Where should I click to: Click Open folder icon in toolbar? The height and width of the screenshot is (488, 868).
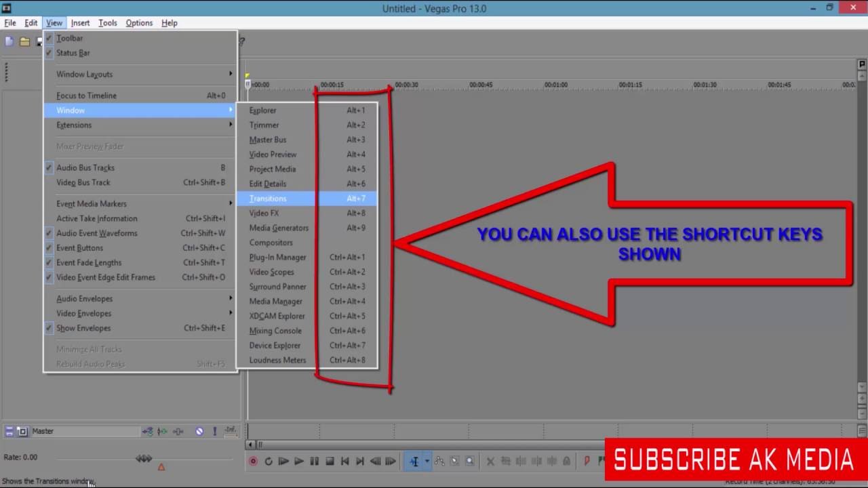(x=24, y=41)
